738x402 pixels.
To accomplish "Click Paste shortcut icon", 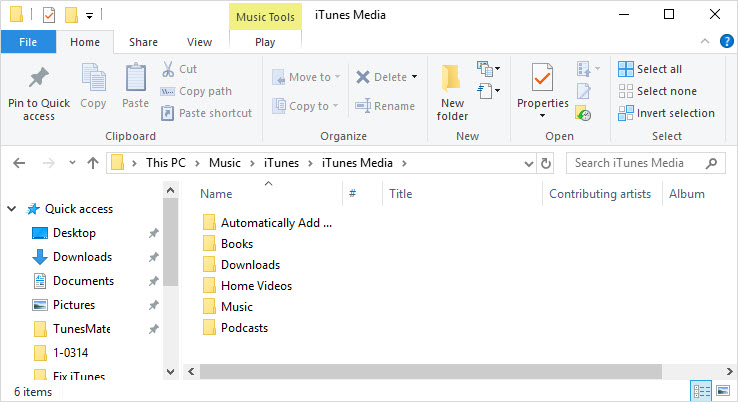I will (x=168, y=113).
